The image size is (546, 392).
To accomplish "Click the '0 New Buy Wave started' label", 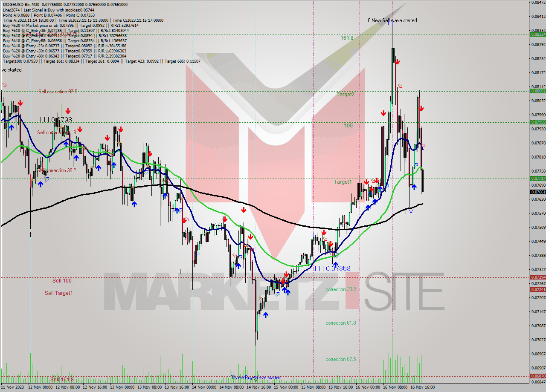I will click(x=256, y=378).
